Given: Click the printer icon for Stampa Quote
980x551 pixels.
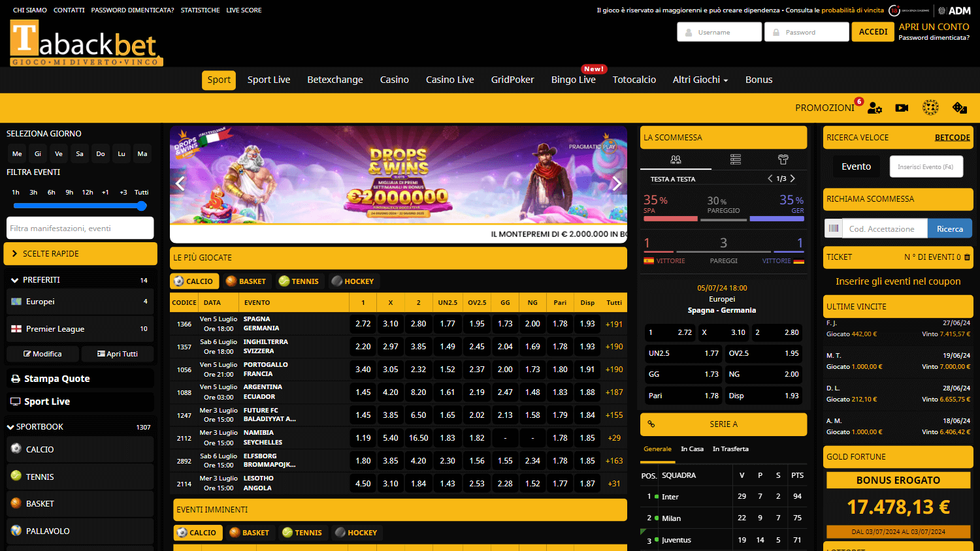Looking at the screenshot, I should [16, 379].
